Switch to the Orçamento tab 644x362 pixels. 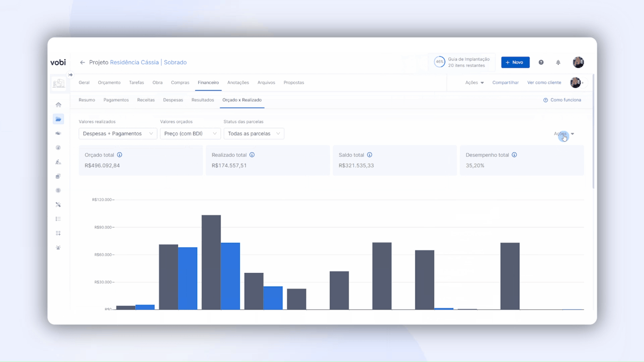pyautogui.click(x=109, y=82)
